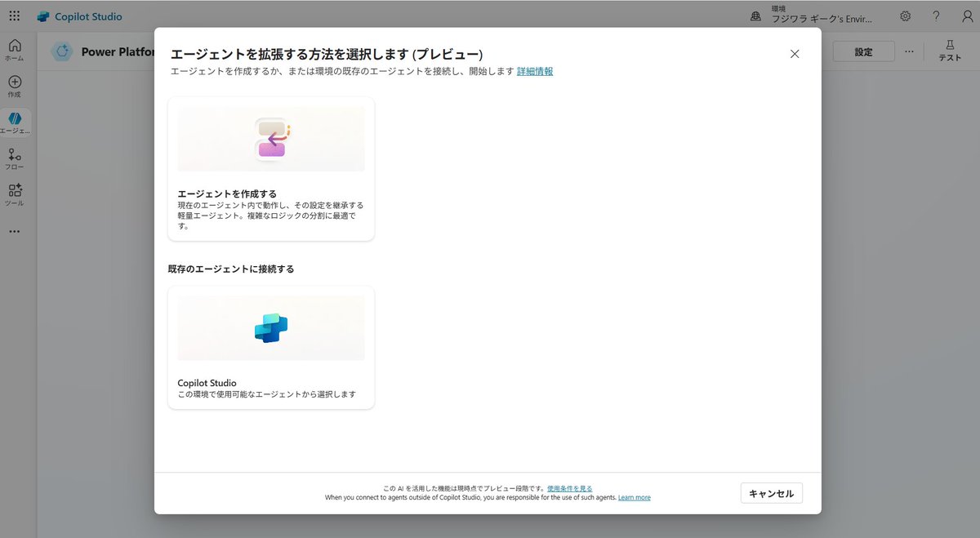Click the エージェントを作成する card illustration
This screenshot has height=538, width=980.
coord(271,139)
